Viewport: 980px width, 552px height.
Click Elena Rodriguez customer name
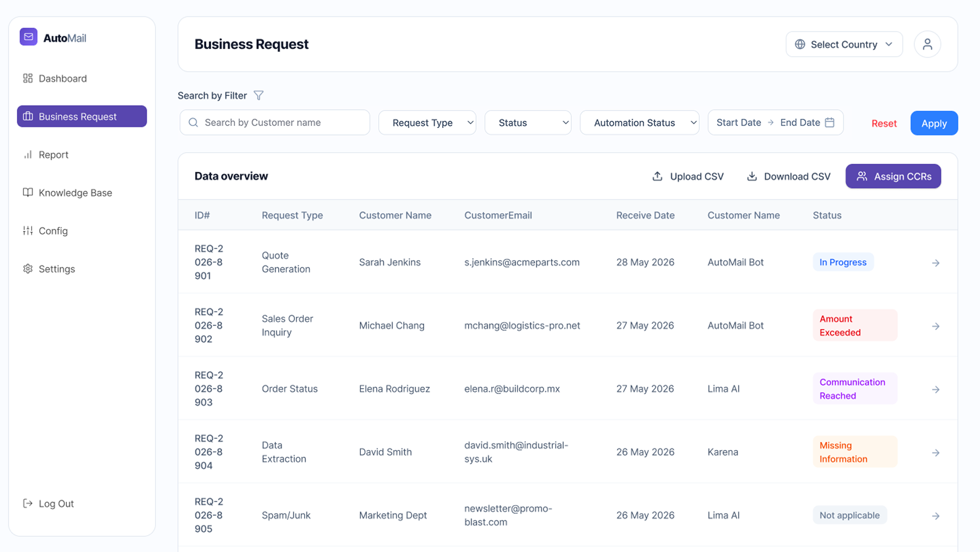click(394, 389)
